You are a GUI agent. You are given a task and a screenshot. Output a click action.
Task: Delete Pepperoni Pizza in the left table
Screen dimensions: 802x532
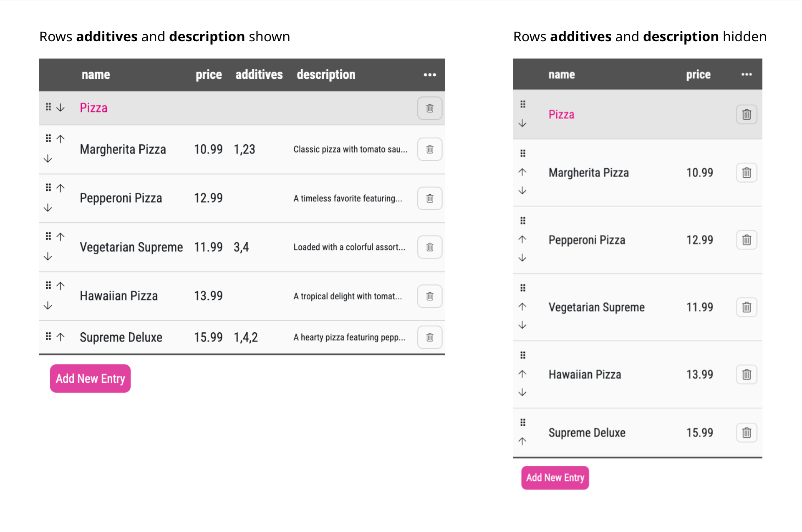point(430,198)
